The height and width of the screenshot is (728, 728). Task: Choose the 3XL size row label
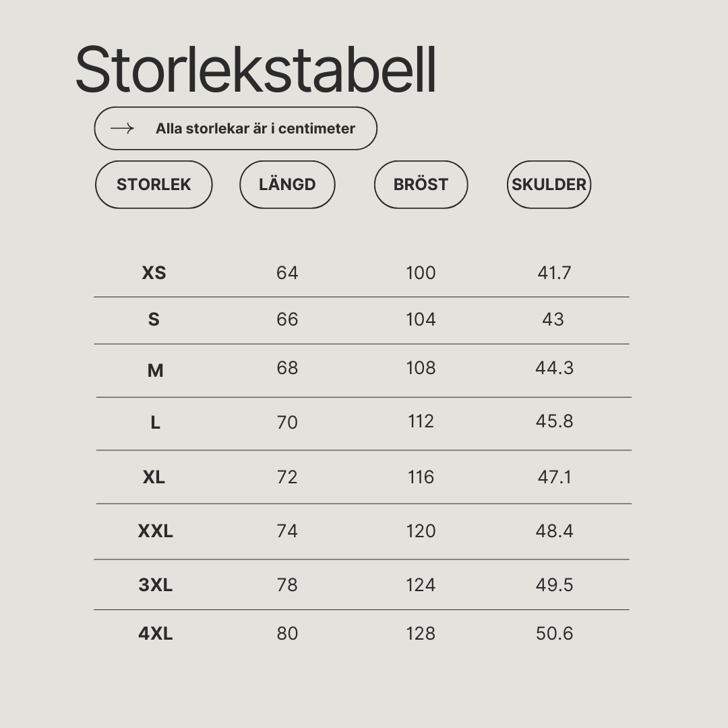155,585
